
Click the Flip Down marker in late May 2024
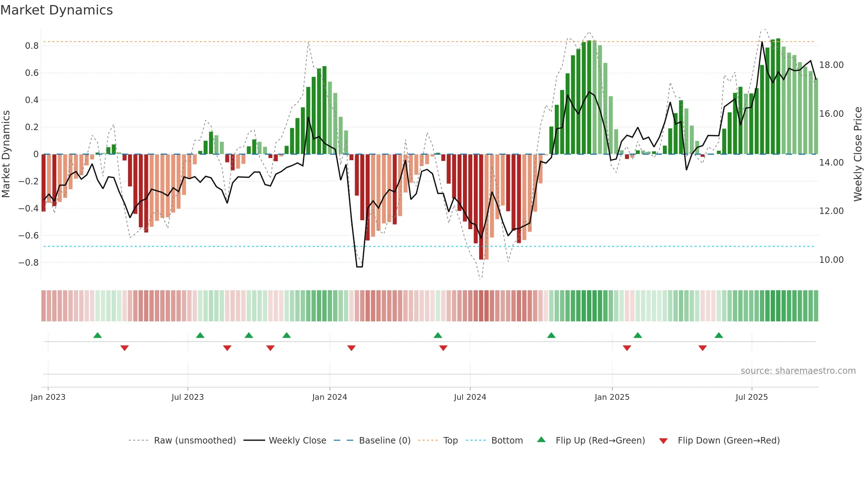coord(443,348)
